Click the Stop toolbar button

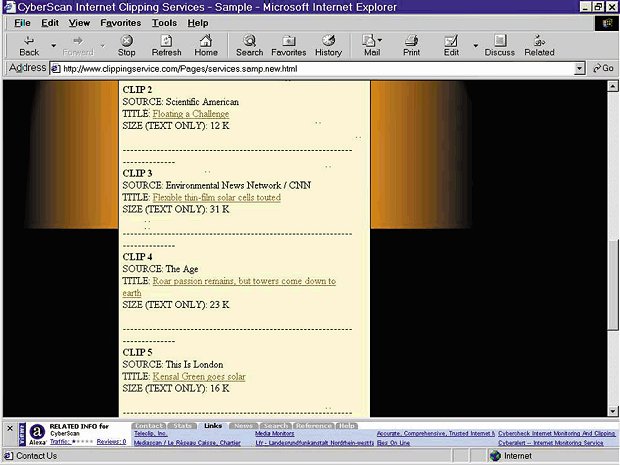tap(127, 46)
